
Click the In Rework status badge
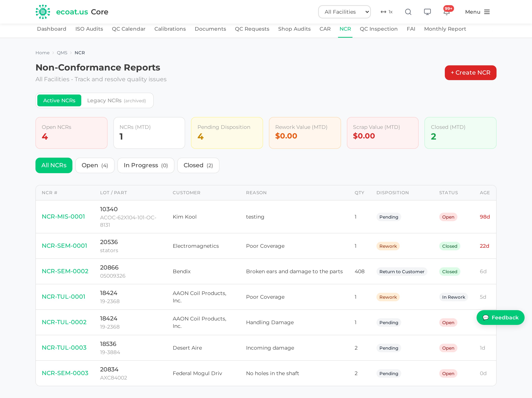(453, 297)
